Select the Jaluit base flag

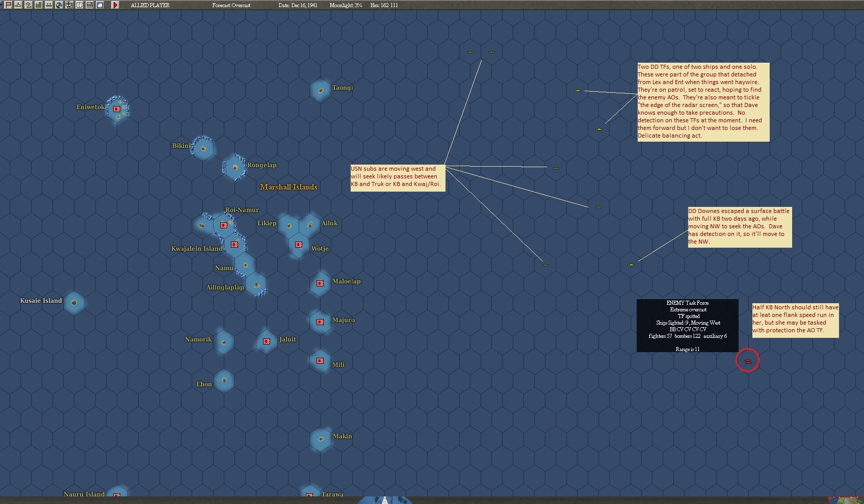[x=266, y=341]
